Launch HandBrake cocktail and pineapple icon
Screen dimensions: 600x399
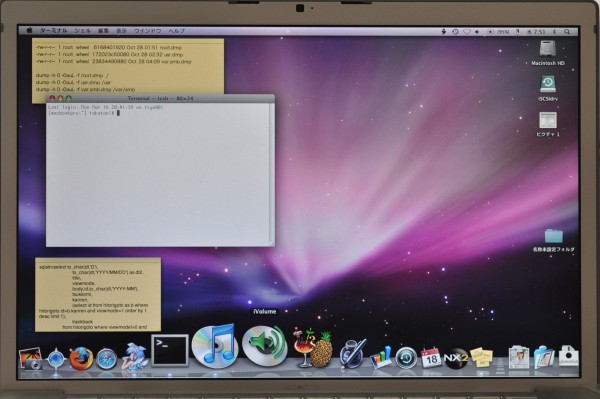(x=313, y=348)
